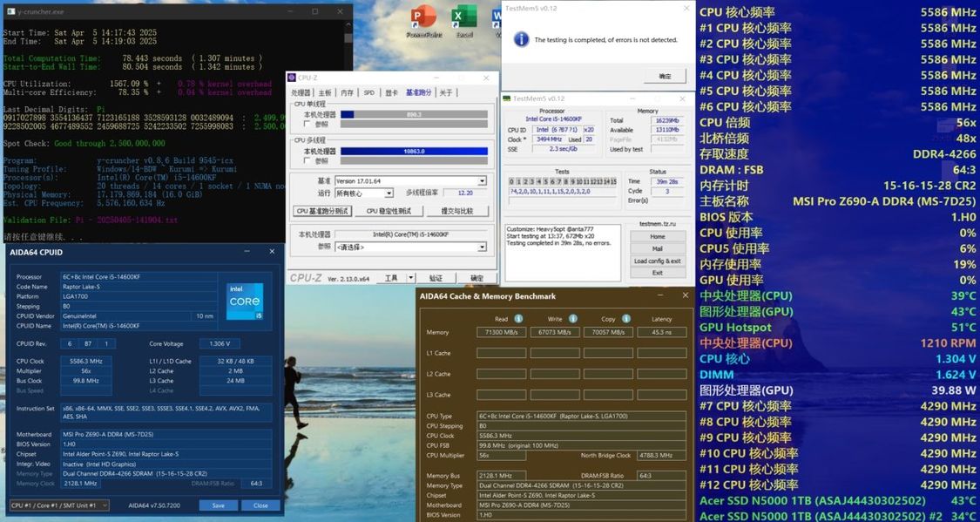Click the CPU 稳定性测试 button
Viewport: 980px width, 522px height.
[389, 211]
